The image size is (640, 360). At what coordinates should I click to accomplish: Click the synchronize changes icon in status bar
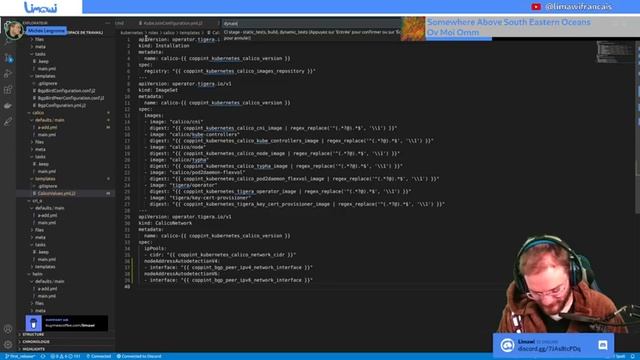[x=43, y=356]
